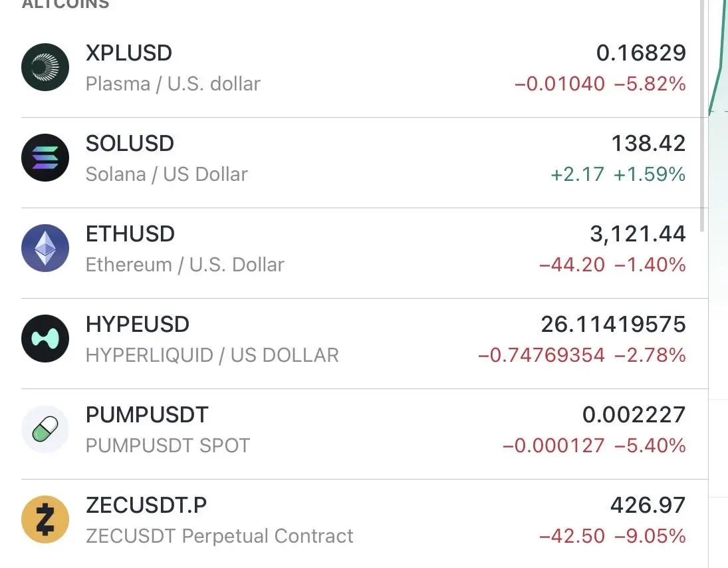728x568 pixels.
Task: Open ETHUSD ticker name
Action: coord(130,234)
